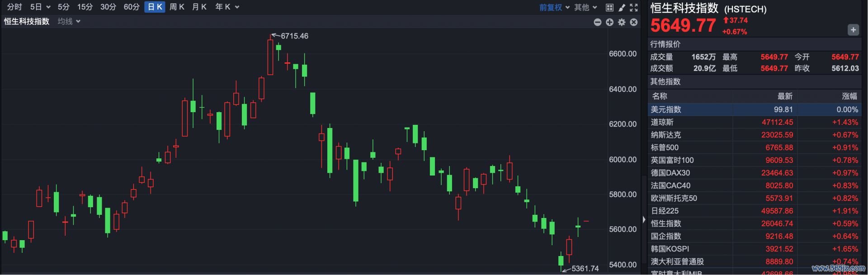The width and height of the screenshot is (868, 275).
Task: Click the 日经225 index row
Action: [x=754, y=211]
